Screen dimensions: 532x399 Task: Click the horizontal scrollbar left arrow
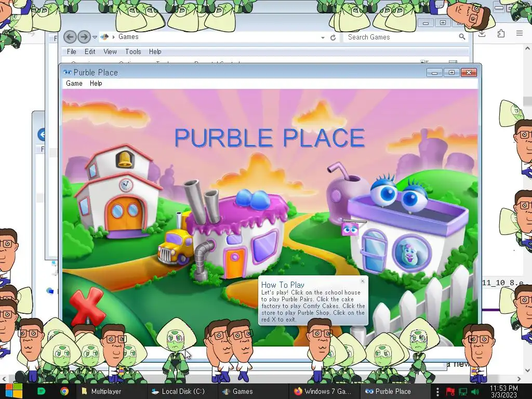pyautogui.click(x=4, y=379)
